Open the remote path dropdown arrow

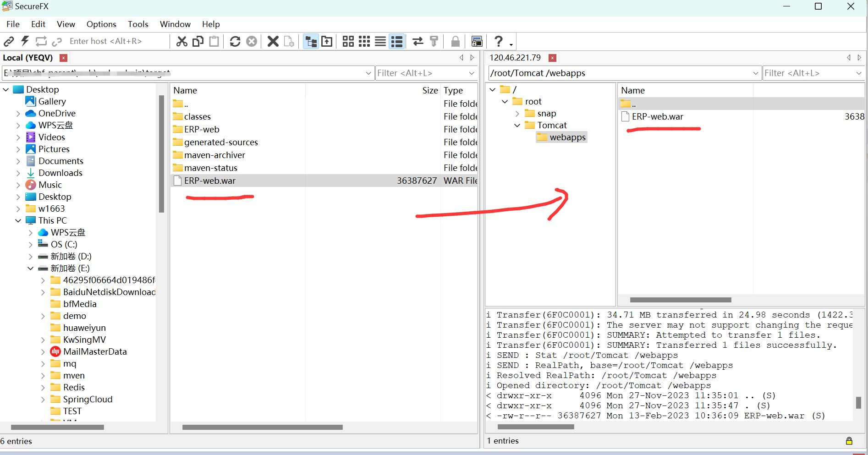(x=756, y=73)
